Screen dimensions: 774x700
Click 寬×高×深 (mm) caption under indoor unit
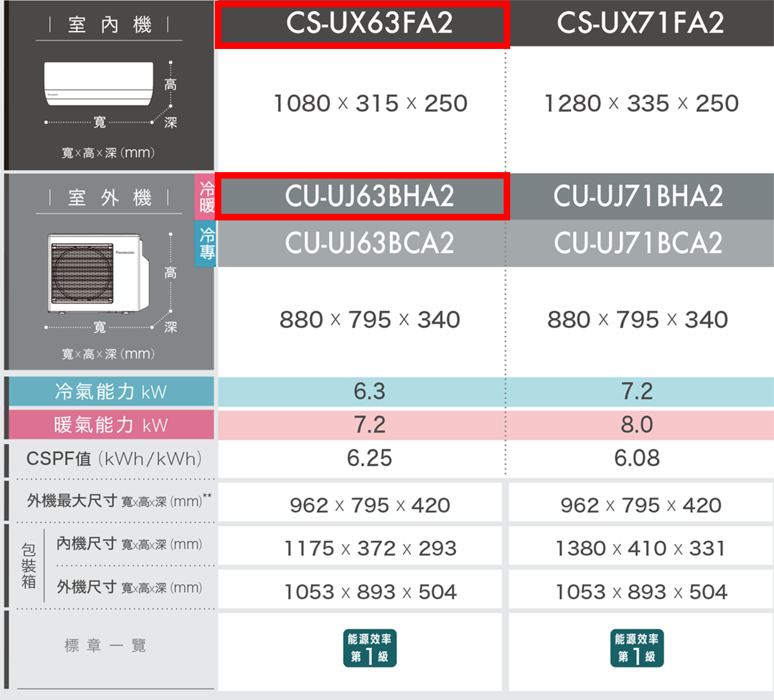(108, 153)
